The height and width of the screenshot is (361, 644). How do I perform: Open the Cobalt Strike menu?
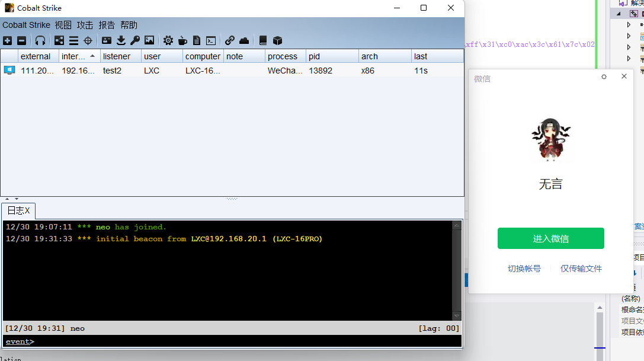click(26, 25)
